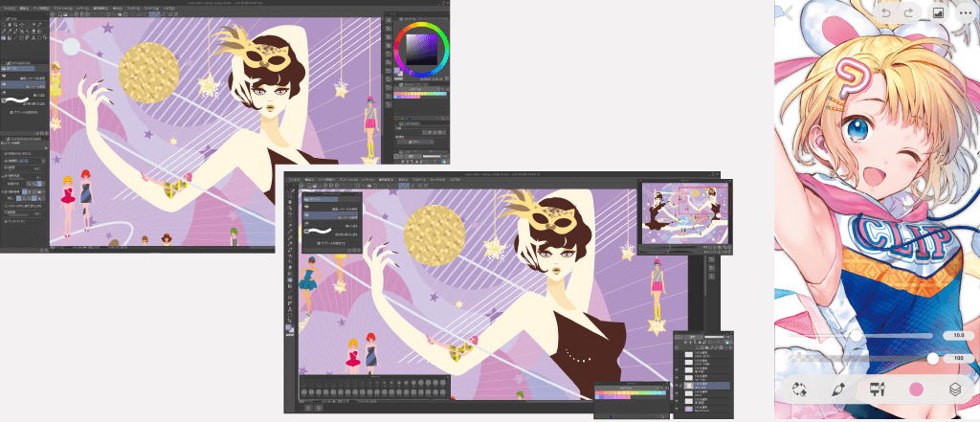Open the ファイル menu in the back window
Screen dimensions: 980x422
pos(8,8)
